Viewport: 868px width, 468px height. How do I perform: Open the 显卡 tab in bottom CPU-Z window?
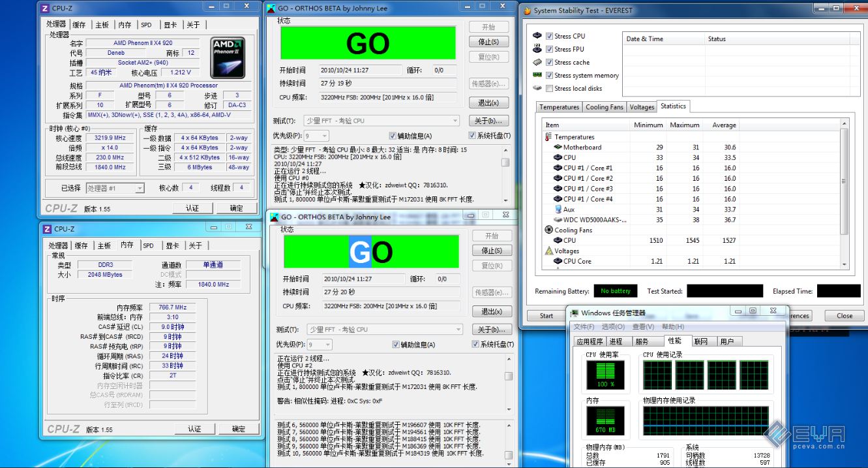pos(172,246)
